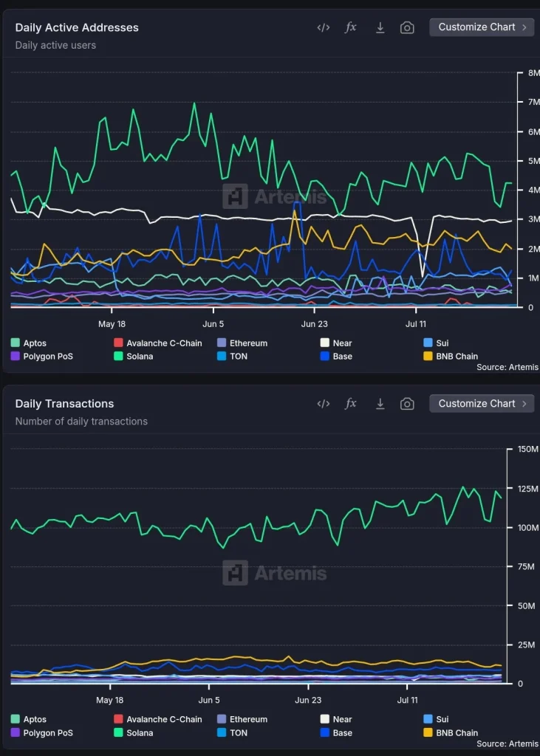The height and width of the screenshot is (756, 540).
Task: Expand Customize Chart for Daily Transactions
Action: tap(482, 404)
